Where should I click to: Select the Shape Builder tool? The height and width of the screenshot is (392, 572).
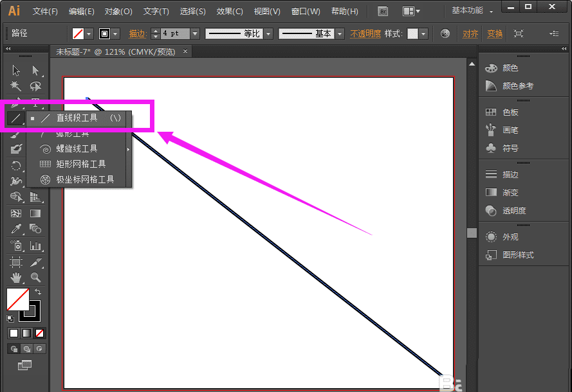pyautogui.click(x=15, y=197)
